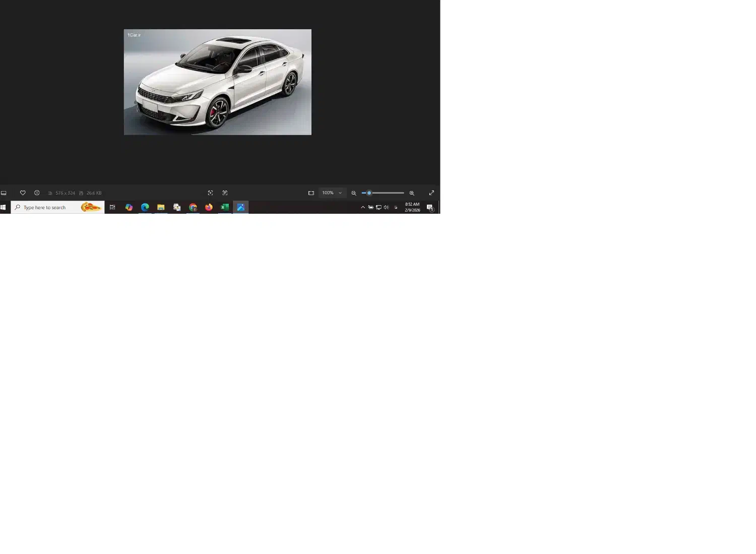Open the file info panel icon
756x554 pixels.
[x=37, y=193]
